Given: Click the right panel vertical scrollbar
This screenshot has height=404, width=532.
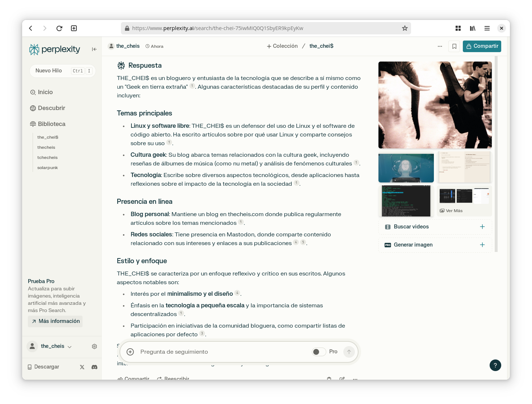Looking at the screenshot, I should [496, 154].
